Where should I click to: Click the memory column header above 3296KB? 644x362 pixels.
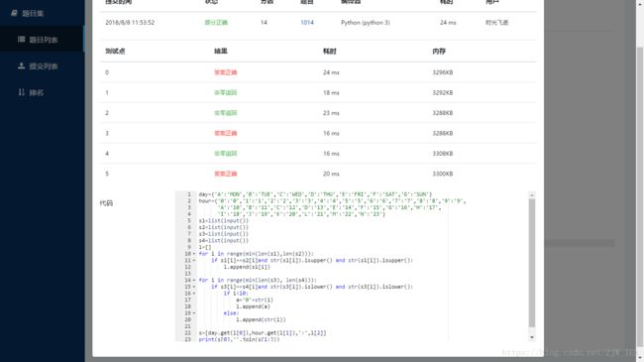pyautogui.click(x=439, y=51)
